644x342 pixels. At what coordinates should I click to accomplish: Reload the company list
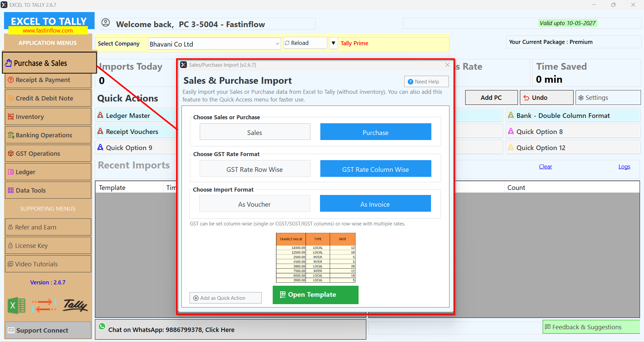coord(305,43)
